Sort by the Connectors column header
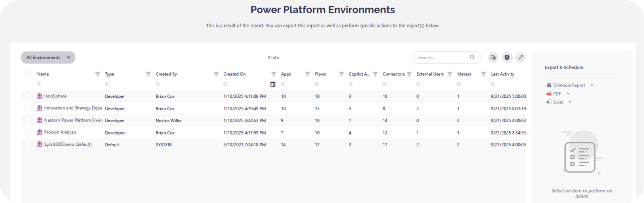Image resolution: width=644 pixels, height=203 pixels. [x=394, y=74]
